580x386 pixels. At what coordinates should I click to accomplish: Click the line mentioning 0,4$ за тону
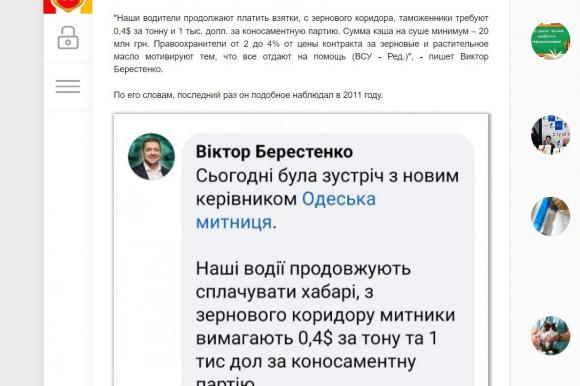tap(317, 338)
